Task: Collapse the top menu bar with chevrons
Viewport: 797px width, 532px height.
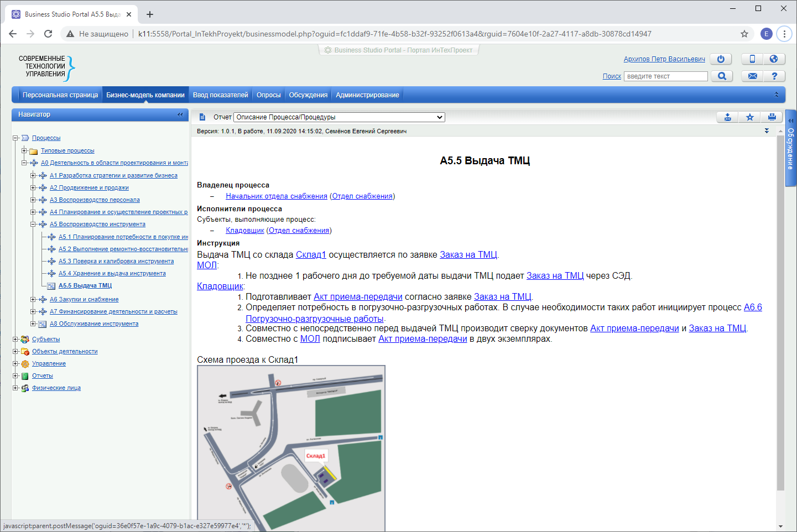Action: pyautogui.click(x=776, y=95)
